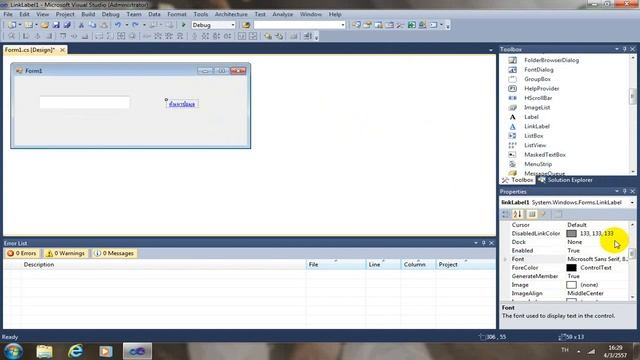Viewport: 640px width, 360px height.
Task: Click the Save All toolbar icon
Action: click(67, 25)
